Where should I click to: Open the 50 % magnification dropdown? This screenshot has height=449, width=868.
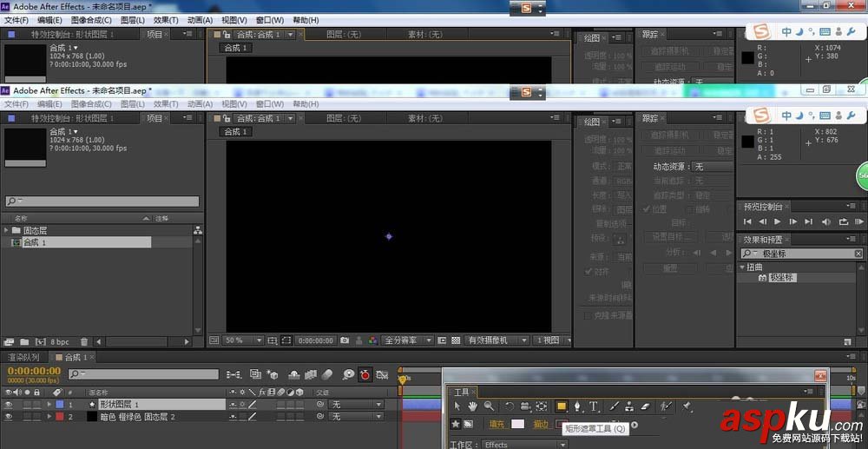pyautogui.click(x=244, y=340)
